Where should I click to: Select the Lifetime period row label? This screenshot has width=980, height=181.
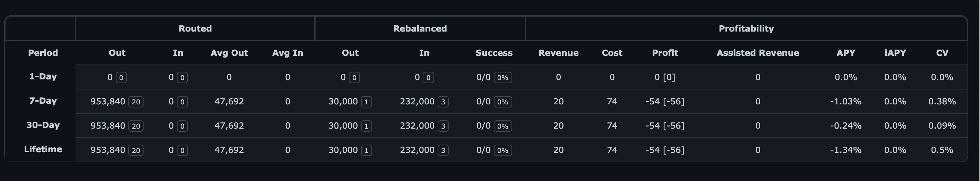pyautogui.click(x=43, y=149)
